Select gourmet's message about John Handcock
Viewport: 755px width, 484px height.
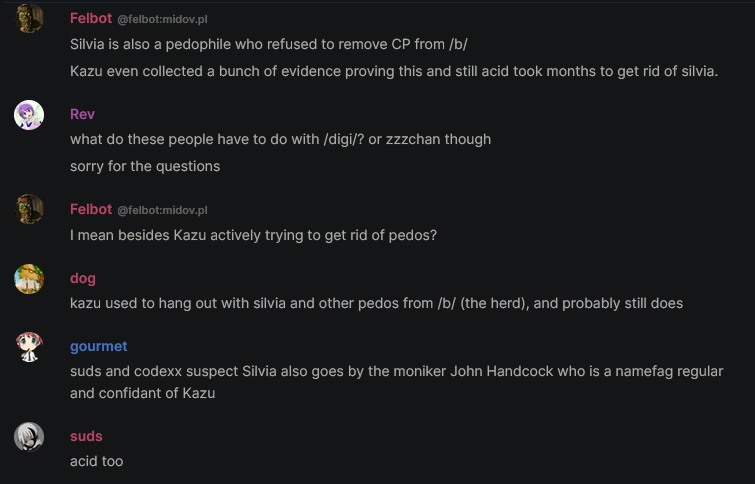397,382
